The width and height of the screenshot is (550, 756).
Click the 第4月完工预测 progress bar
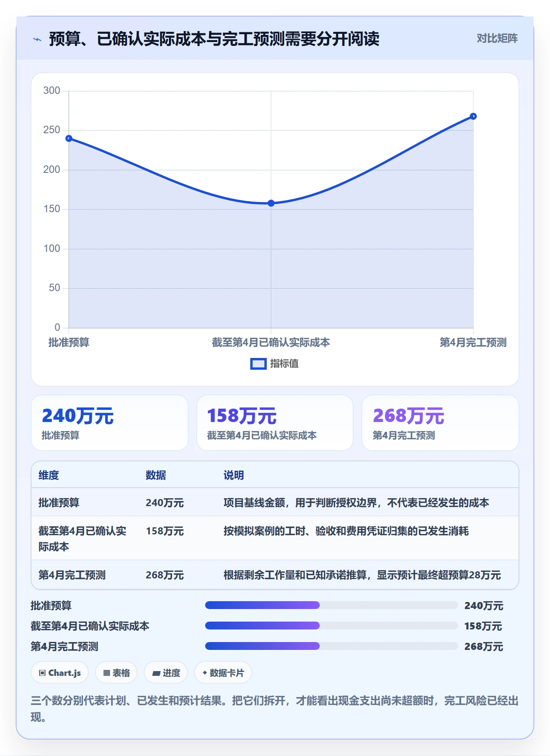(332, 646)
